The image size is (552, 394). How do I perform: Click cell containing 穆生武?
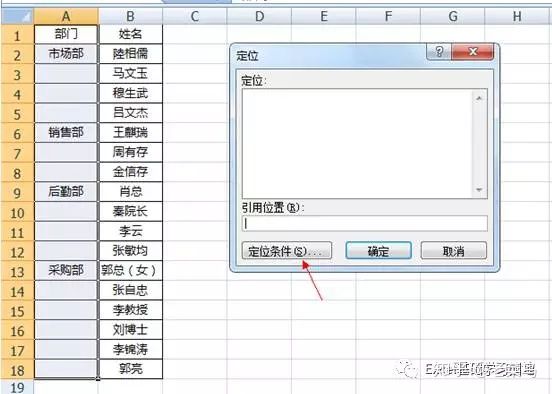coord(131,93)
